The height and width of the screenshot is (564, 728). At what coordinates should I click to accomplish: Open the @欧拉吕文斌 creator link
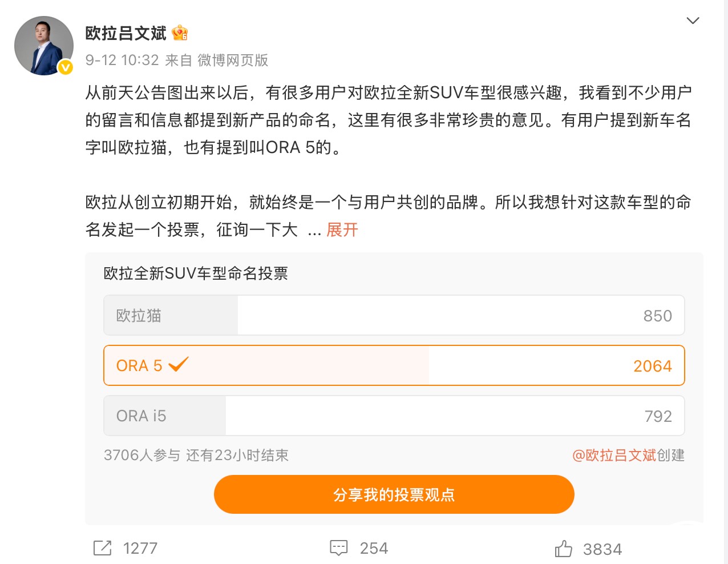tap(614, 455)
